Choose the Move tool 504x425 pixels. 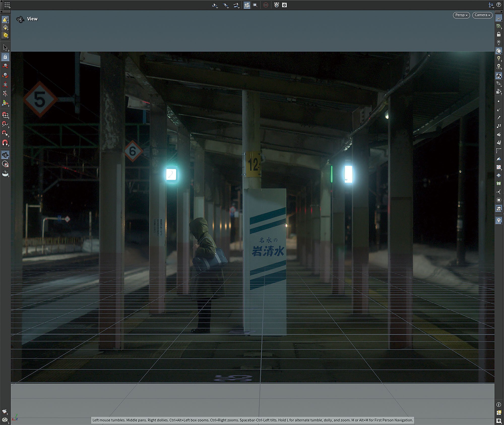5,66
